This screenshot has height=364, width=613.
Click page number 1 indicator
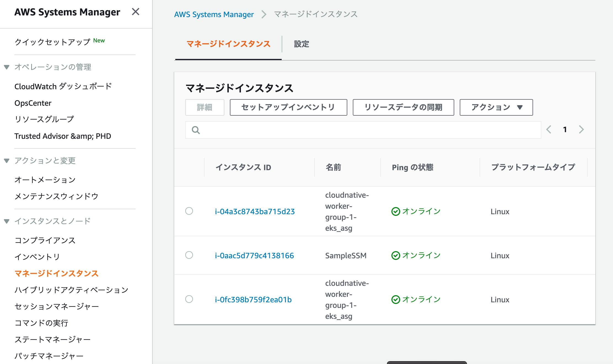pos(565,129)
